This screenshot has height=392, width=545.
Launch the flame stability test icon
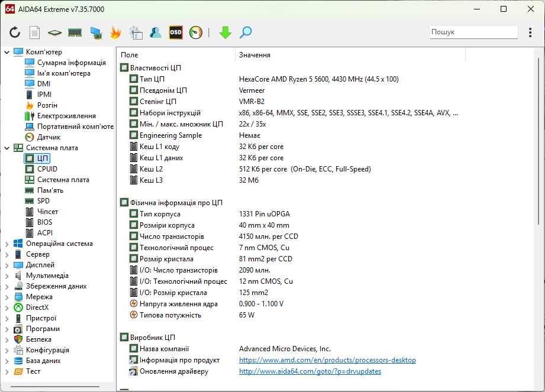pos(115,33)
